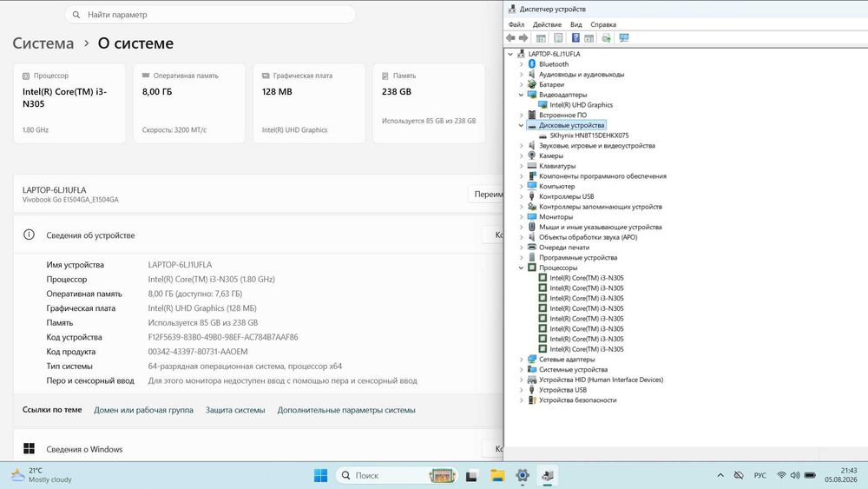Open the Графическая плата 128 MB card
The image size is (868, 489).
[309, 103]
